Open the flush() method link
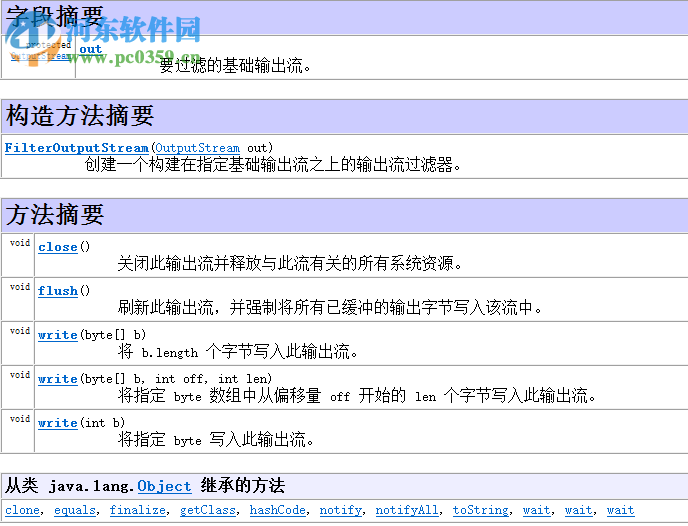688x526 pixels. tap(58, 291)
